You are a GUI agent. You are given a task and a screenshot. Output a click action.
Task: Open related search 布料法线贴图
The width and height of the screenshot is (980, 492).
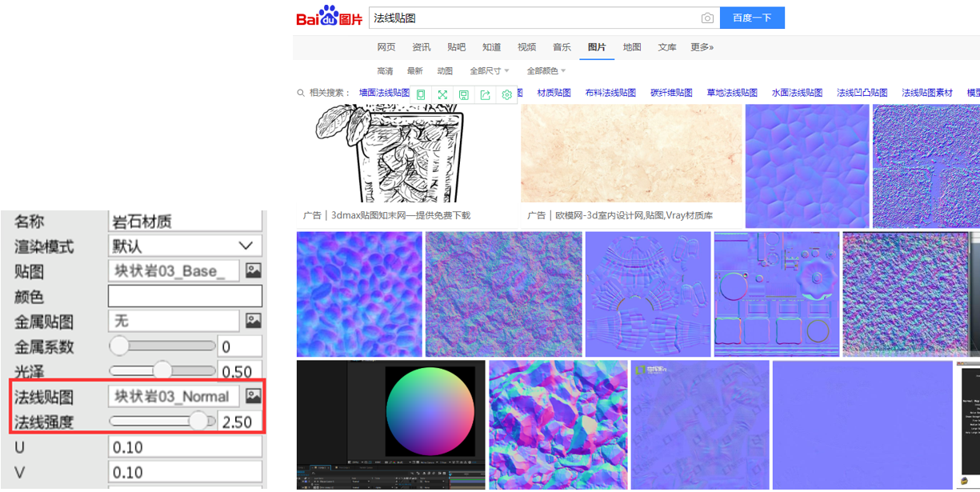tap(610, 93)
